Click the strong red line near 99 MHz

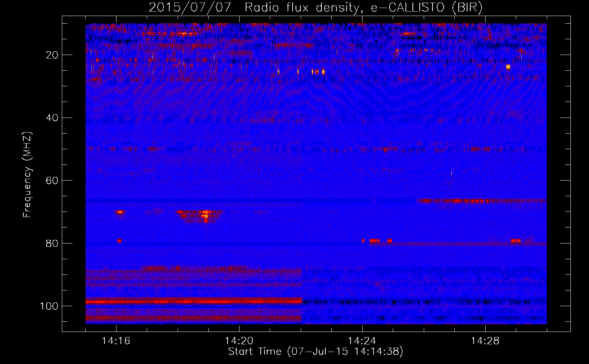click(x=194, y=301)
